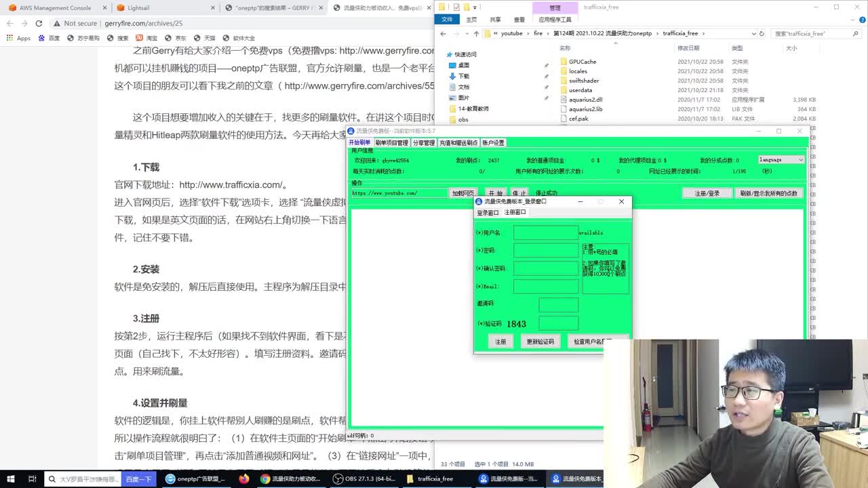Open the language dropdown in 流量侠

781,160
